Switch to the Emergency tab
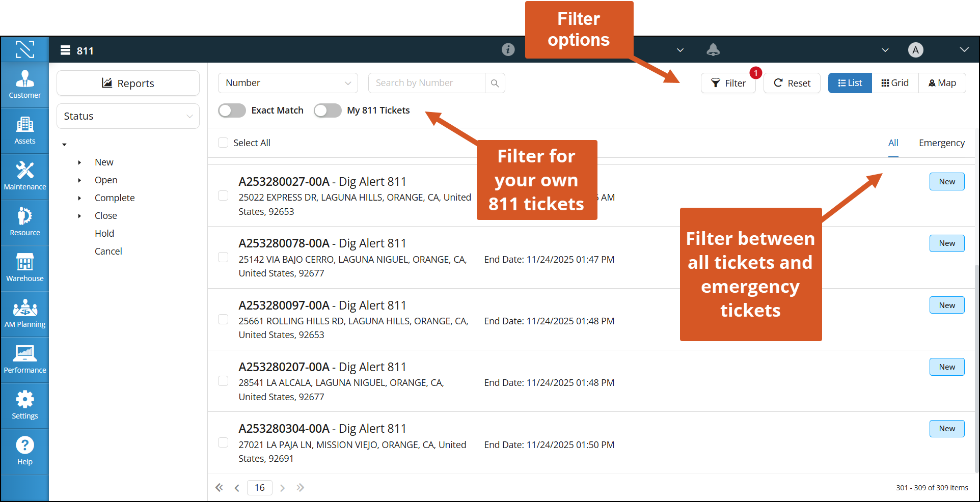The width and height of the screenshot is (980, 502). click(941, 143)
